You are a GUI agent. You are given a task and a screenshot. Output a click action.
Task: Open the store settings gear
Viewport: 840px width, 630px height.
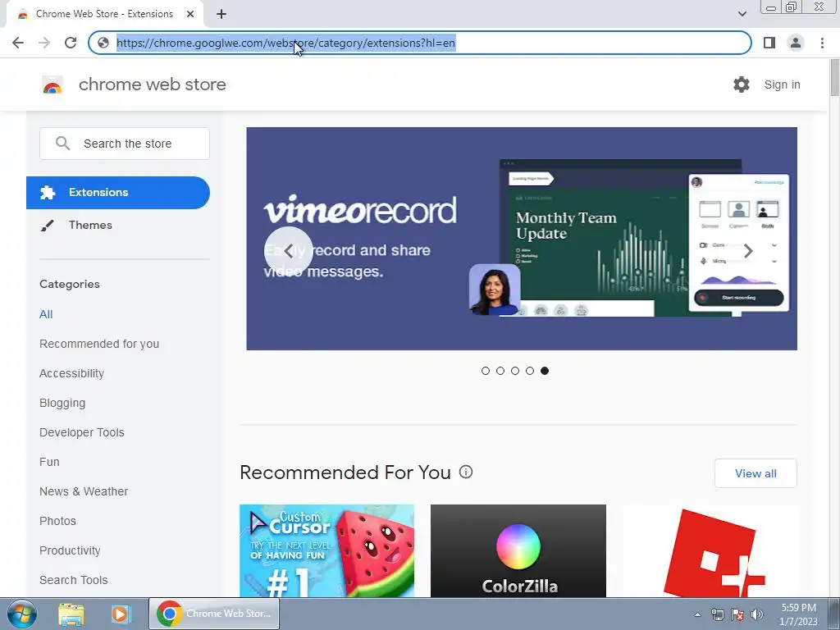(742, 84)
